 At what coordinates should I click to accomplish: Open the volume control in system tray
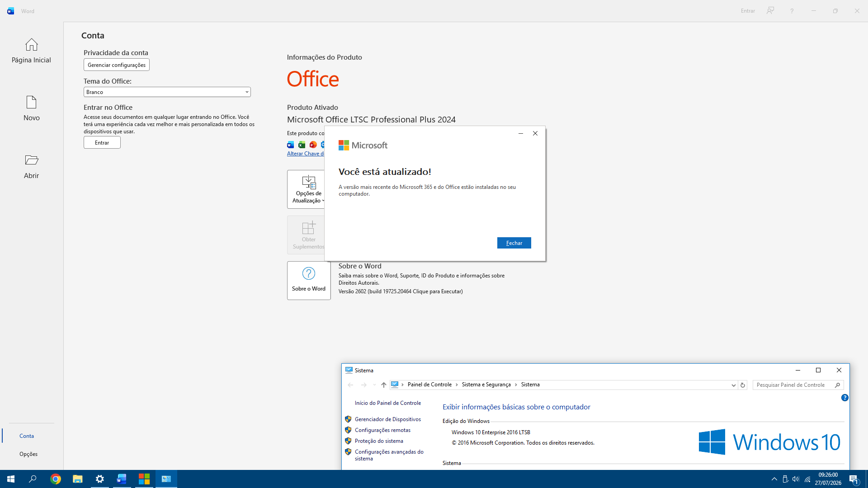coord(796,479)
